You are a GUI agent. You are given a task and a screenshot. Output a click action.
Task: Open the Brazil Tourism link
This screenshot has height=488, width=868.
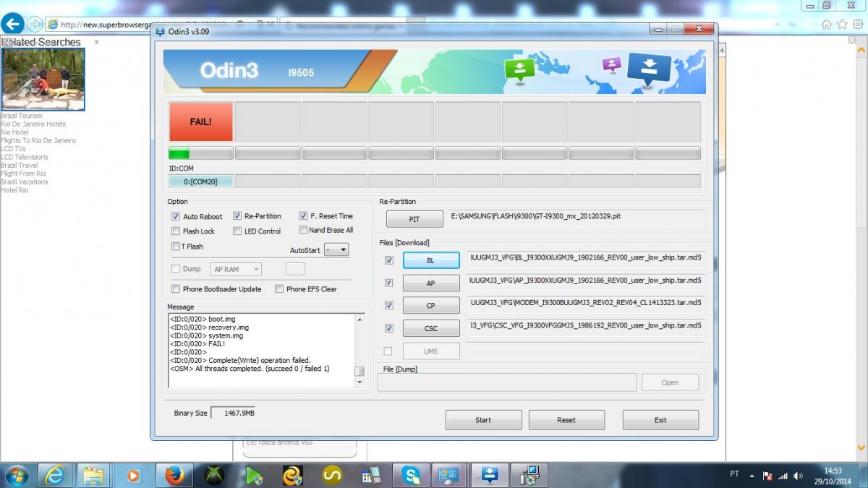[x=22, y=116]
